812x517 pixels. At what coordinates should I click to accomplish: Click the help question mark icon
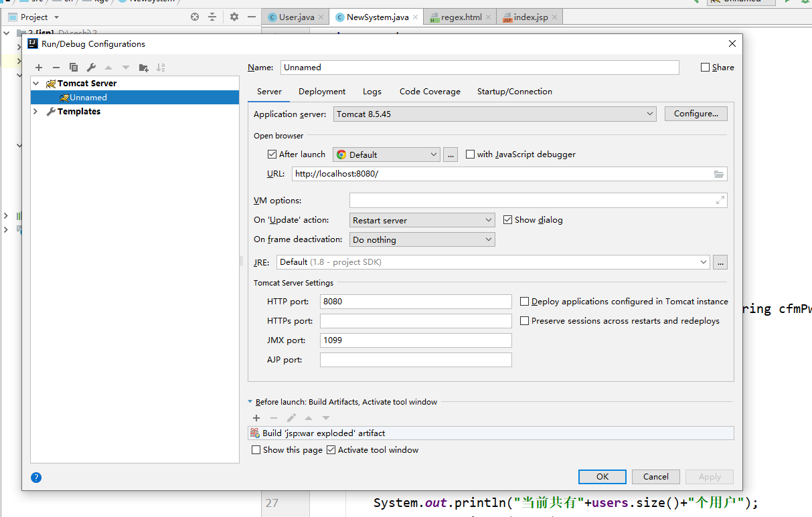[36, 478]
